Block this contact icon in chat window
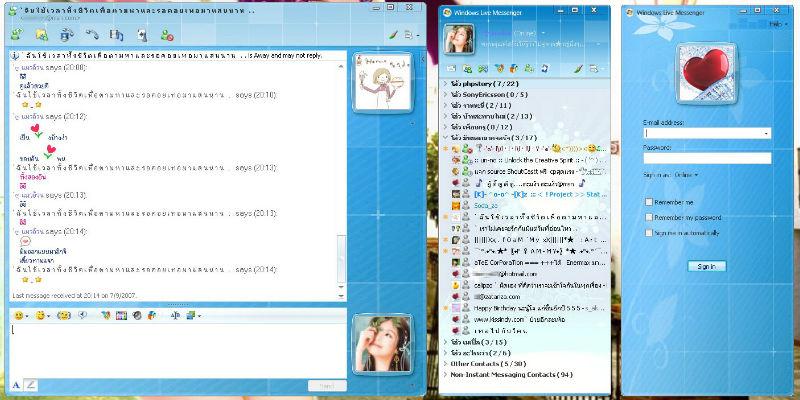Viewport: 800px width, 400px height. [167, 35]
